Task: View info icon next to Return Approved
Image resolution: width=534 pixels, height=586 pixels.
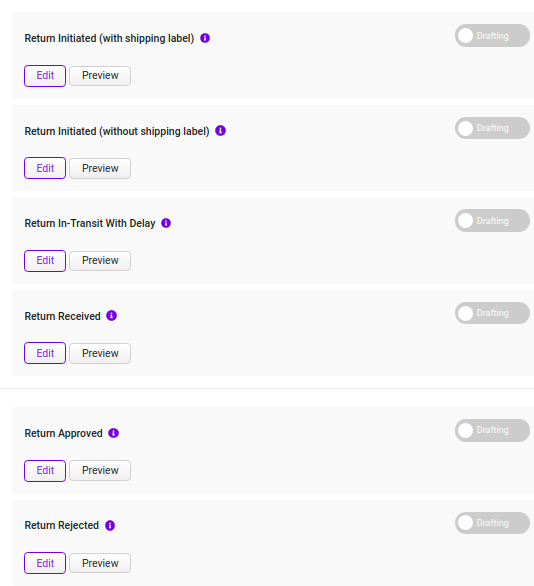Action: coord(114,433)
